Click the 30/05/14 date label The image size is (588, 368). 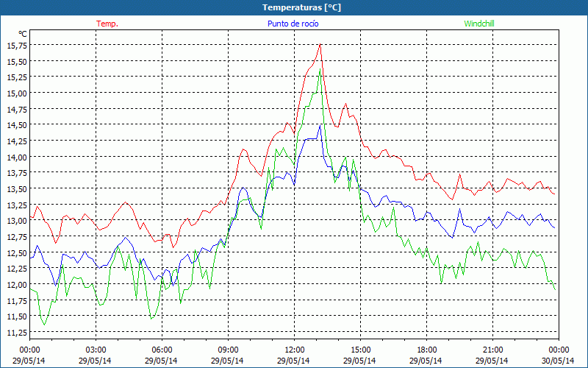click(558, 361)
